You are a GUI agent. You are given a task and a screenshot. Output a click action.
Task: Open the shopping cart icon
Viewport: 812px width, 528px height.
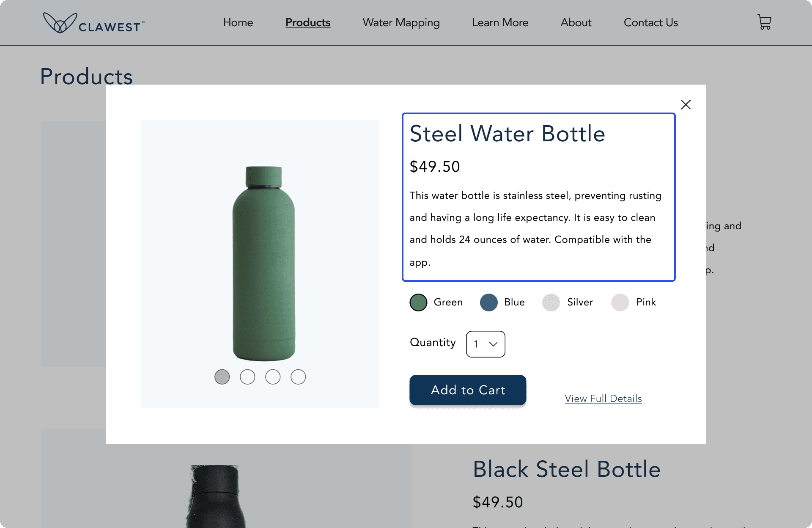coord(764,22)
